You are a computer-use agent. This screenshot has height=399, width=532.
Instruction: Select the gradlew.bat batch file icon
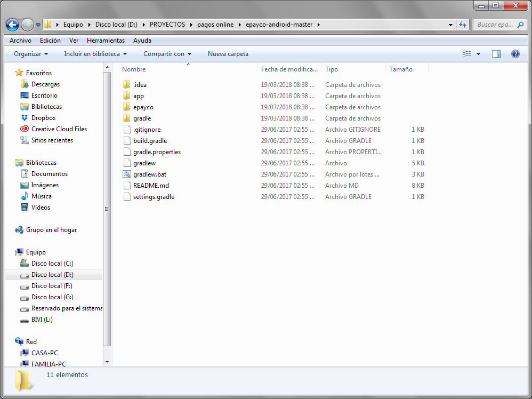tap(126, 174)
